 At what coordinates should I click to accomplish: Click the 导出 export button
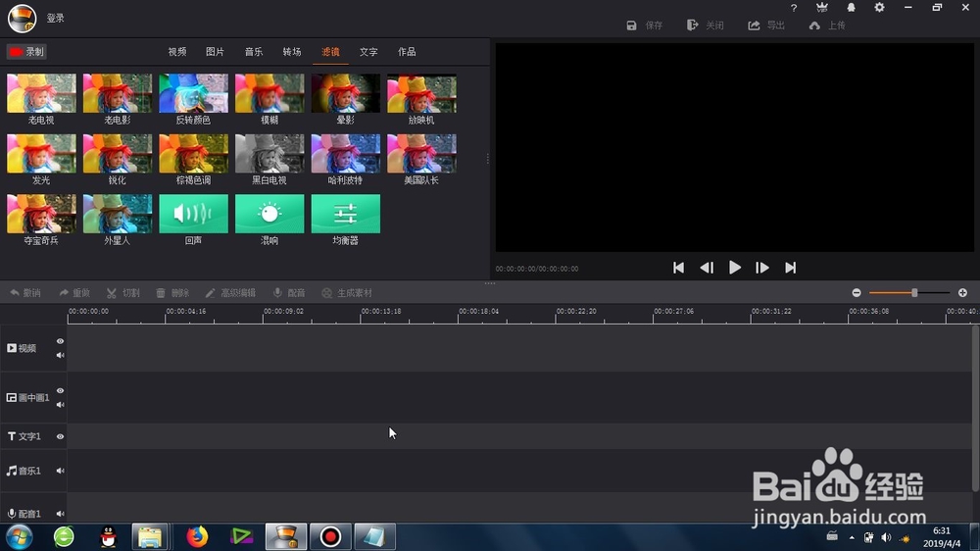pyautogui.click(x=766, y=25)
